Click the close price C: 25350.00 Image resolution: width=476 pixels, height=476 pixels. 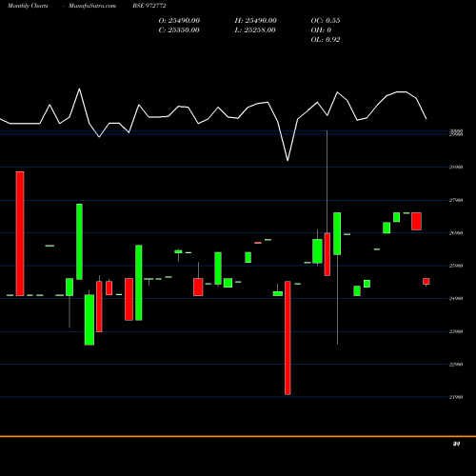pos(179,30)
